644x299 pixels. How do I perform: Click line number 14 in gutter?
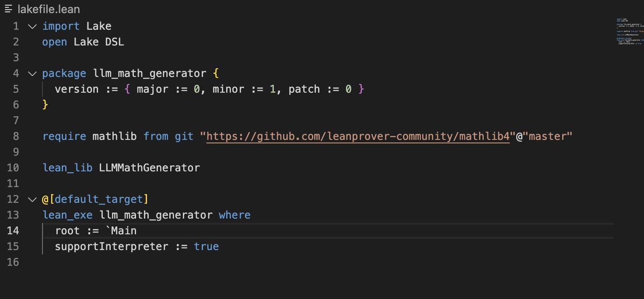[x=13, y=231]
